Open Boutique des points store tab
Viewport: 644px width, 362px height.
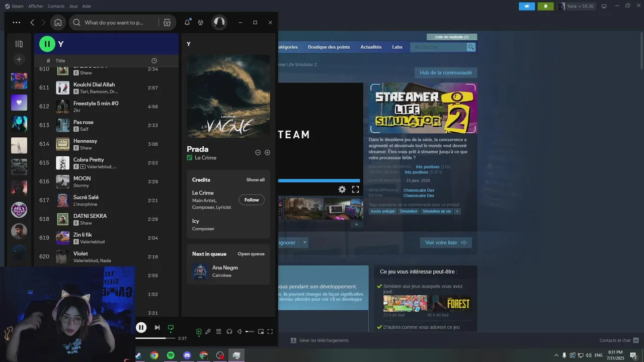click(329, 47)
